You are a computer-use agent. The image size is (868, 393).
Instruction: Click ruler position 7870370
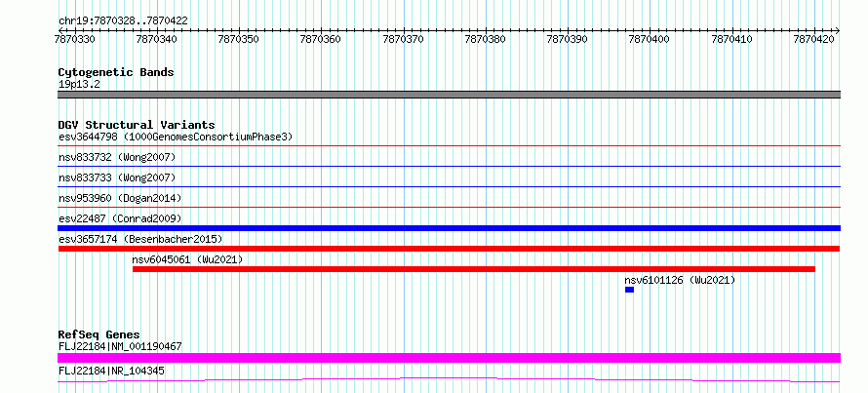coord(404,39)
